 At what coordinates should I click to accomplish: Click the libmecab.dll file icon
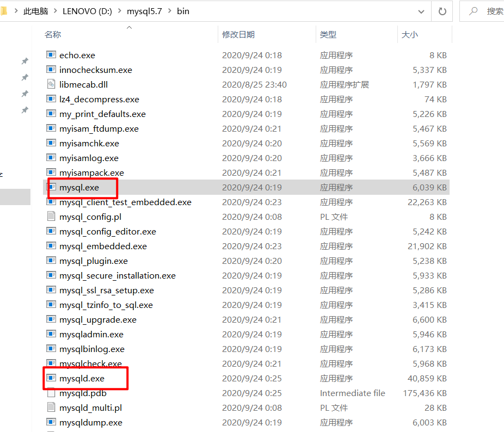coord(51,84)
